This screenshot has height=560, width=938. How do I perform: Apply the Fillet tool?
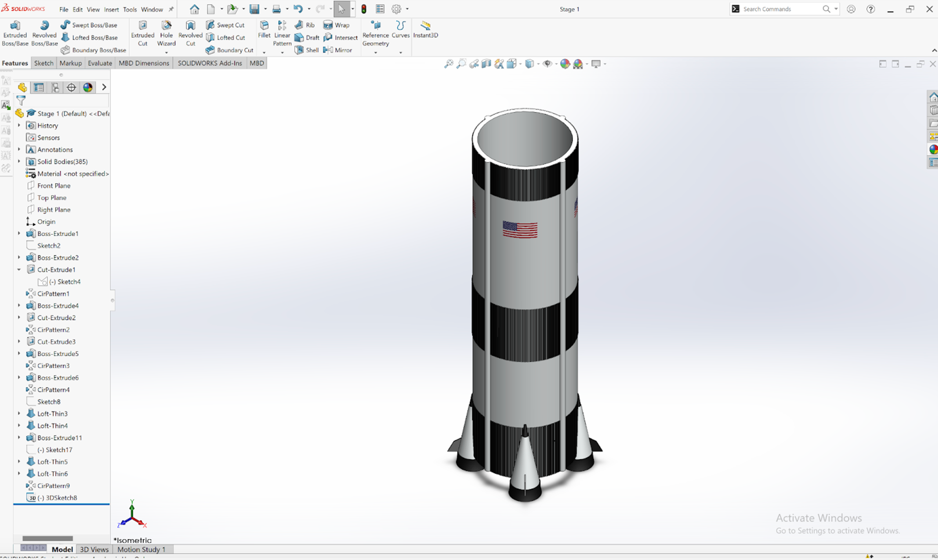264,29
